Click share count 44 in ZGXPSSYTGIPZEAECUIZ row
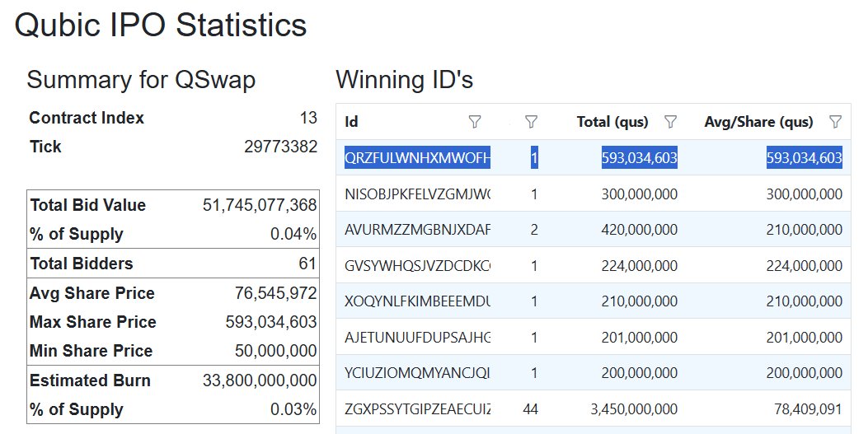The image size is (868, 434). tap(530, 409)
